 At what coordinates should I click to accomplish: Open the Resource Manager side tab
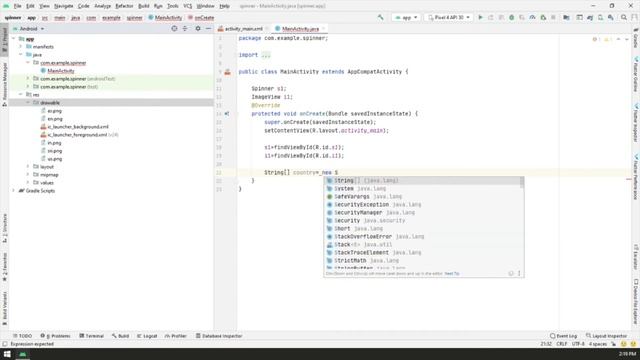[x=4, y=84]
